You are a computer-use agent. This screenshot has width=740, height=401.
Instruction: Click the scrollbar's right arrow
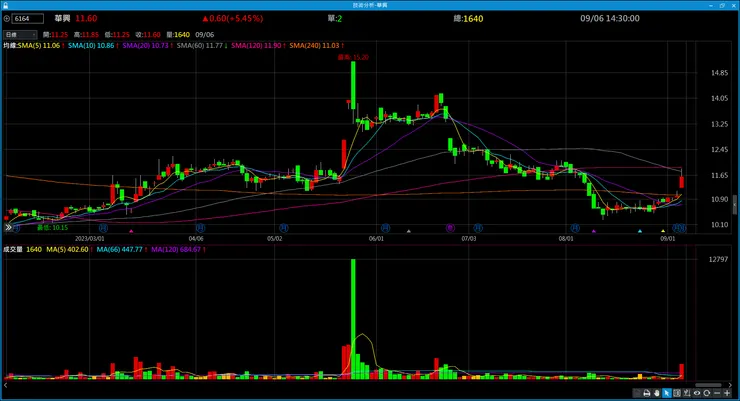(730, 385)
